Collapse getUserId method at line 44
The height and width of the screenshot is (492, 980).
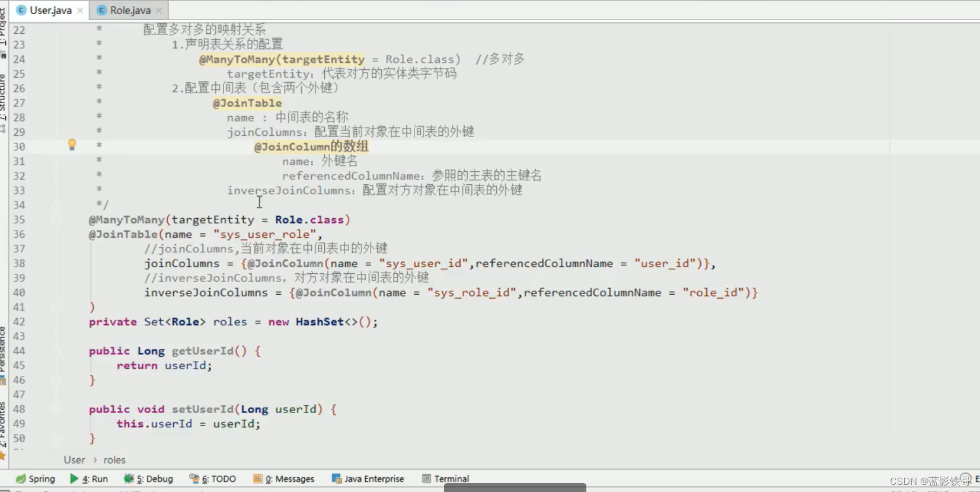(56, 351)
